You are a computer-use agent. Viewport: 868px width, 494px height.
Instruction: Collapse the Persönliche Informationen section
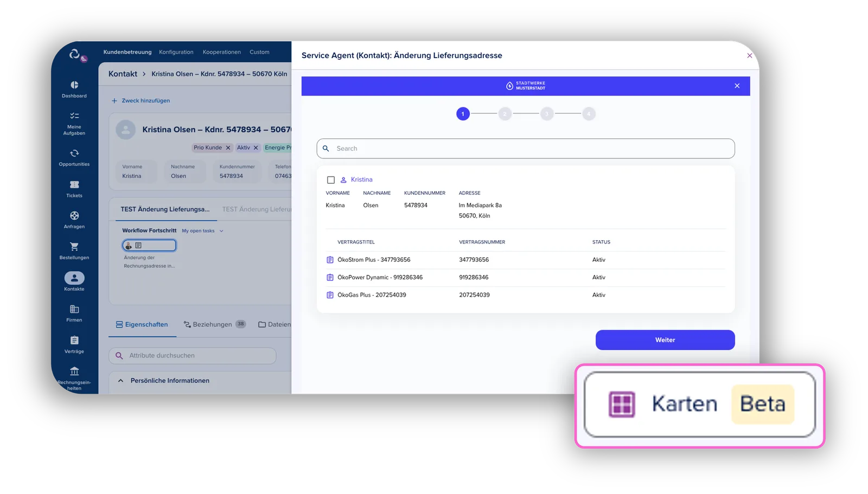pos(120,381)
